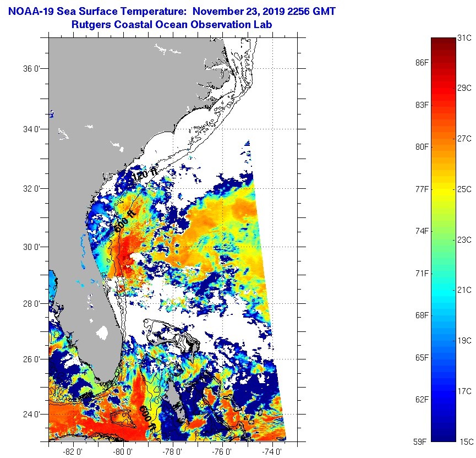
Task: Click the Rutgers Coastal Ocean Observation Lab subtitle
Action: pyautogui.click(x=171, y=25)
